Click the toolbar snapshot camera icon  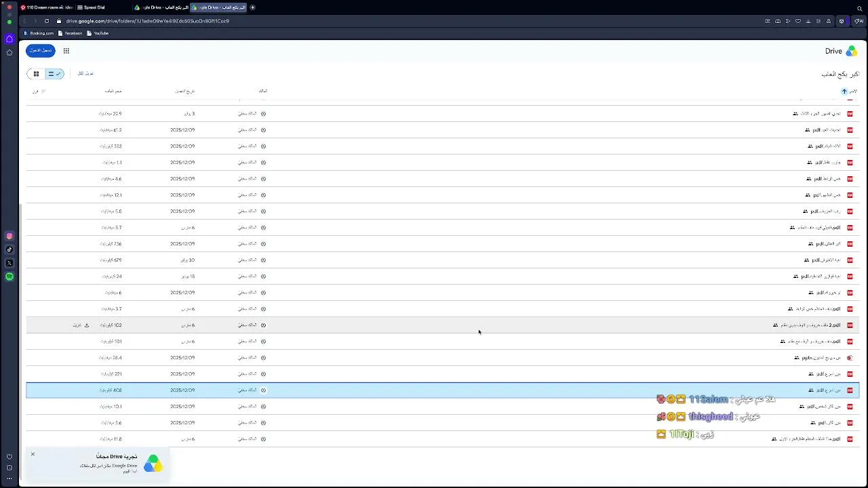(x=778, y=21)
